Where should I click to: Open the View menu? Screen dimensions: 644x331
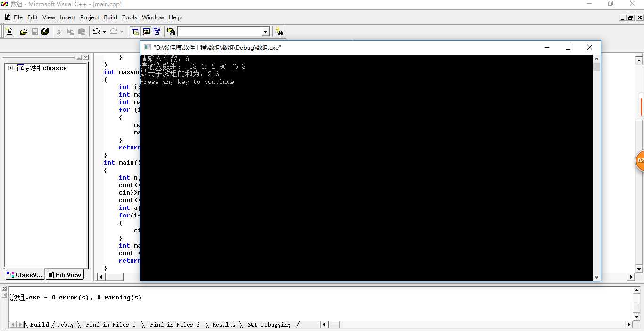point(49,17)
